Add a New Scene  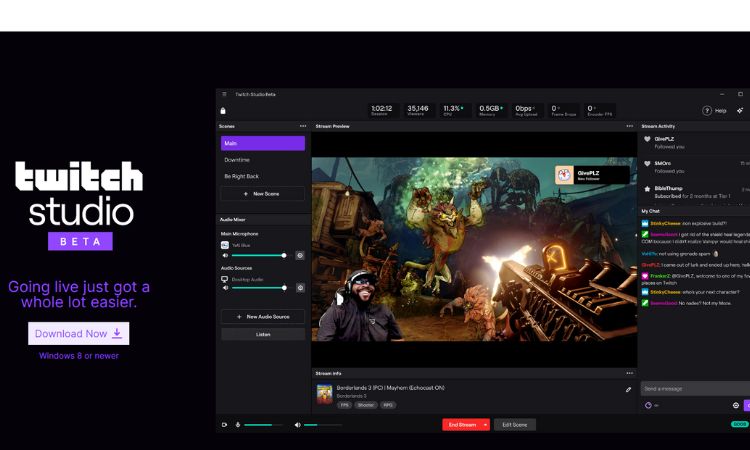pos(263,194)
